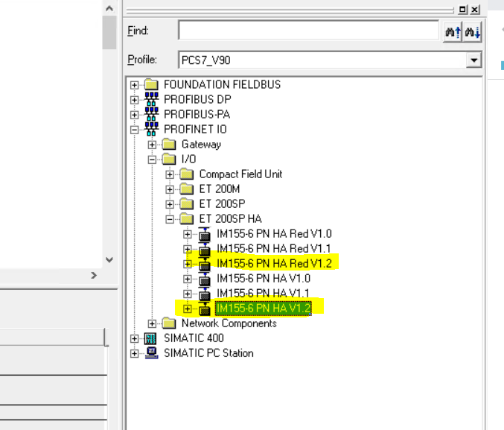
Task: Click the Gateway folder icon
Action: [x=169, y=144]
